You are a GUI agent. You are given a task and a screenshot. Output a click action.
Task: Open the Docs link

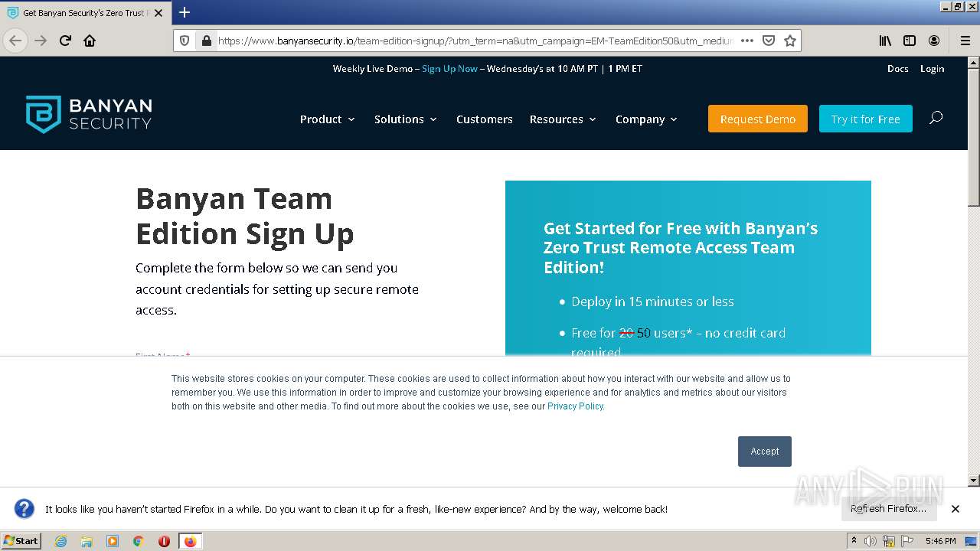coord(898,69)
